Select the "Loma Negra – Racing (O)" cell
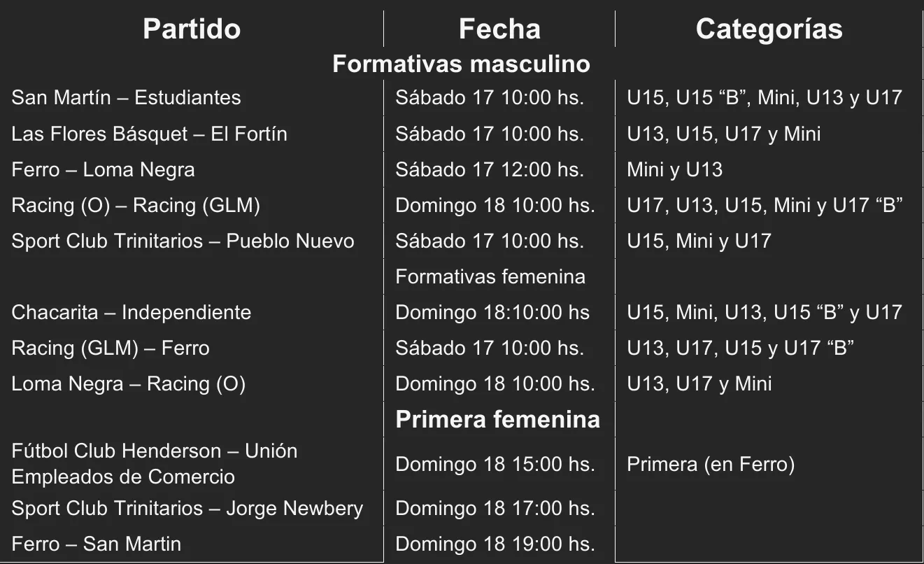This screenshot has width=924, height=564. 128,383
